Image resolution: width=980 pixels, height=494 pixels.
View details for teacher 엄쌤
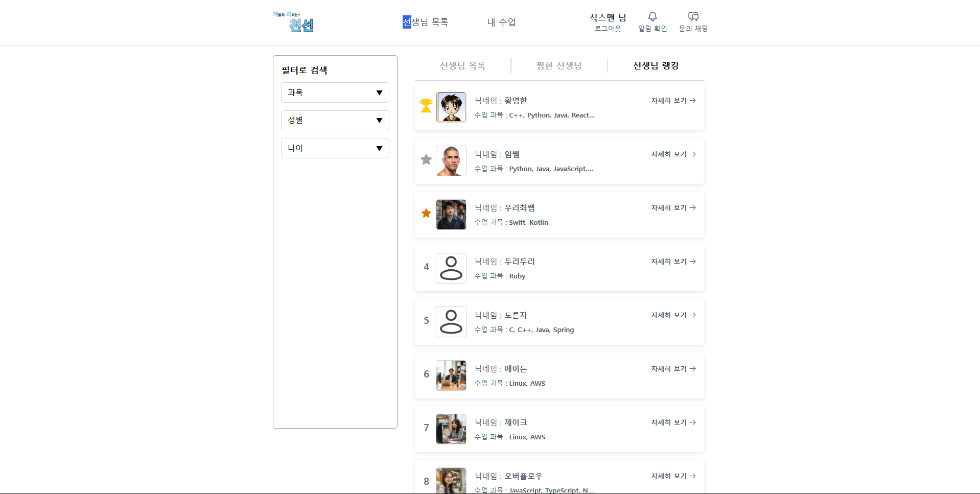pyautogui.click(x=673, y=154)
